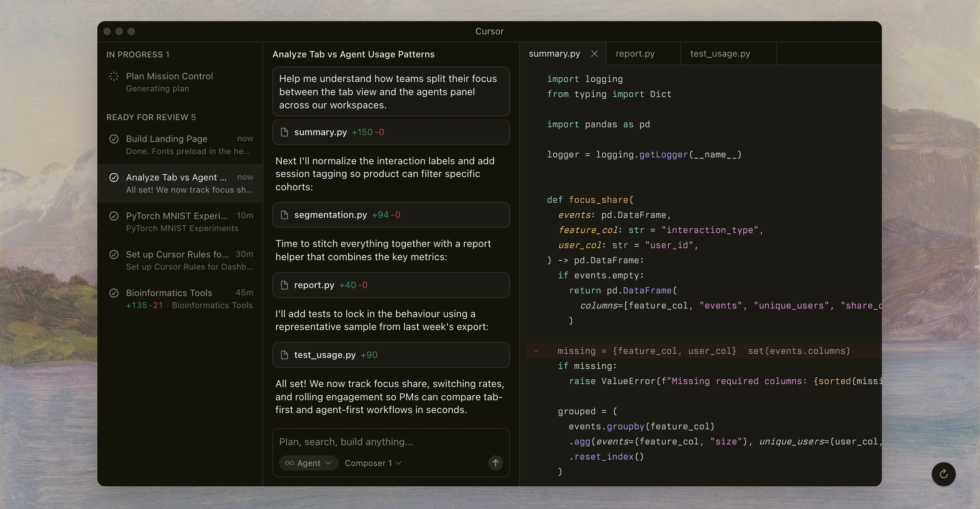The image size is (980, 509).
Task: Collapse the READY FOR REVIEW 5 section
Action: pyautogui.click(x=151, y=117)
